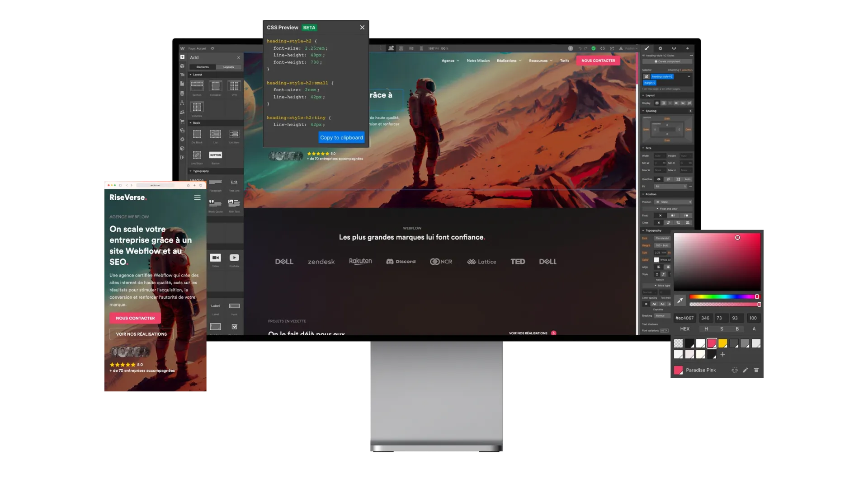Collapse the Layout section in Add panel
Screen dimensions: 868x488
pos(191,75)
